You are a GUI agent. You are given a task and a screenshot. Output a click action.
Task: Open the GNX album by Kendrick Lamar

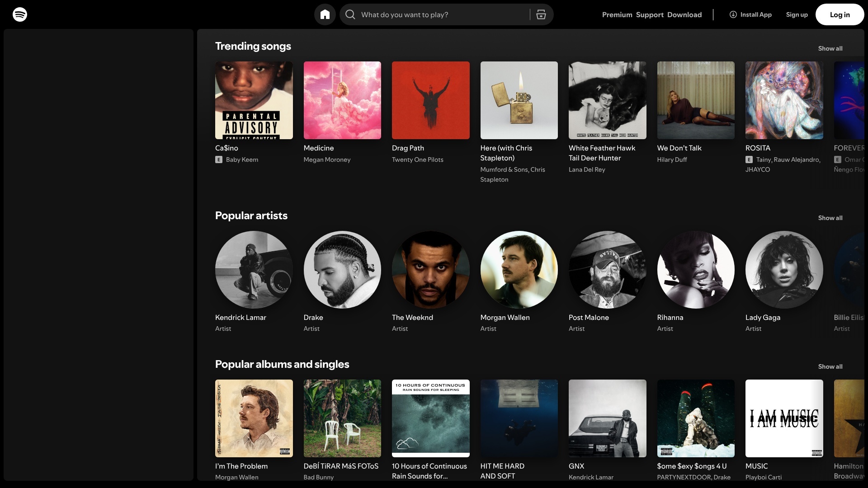[607, 418]
